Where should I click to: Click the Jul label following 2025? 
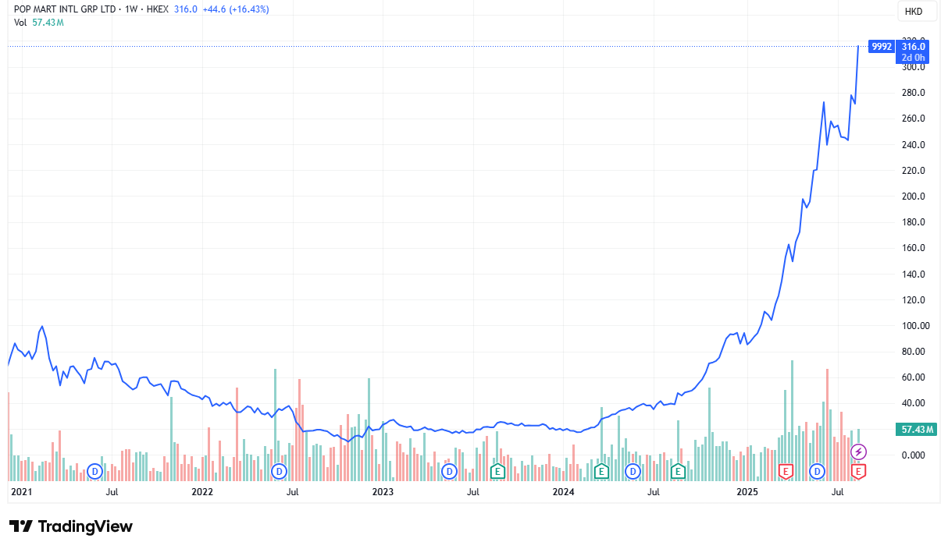click(x=838, y=492)
